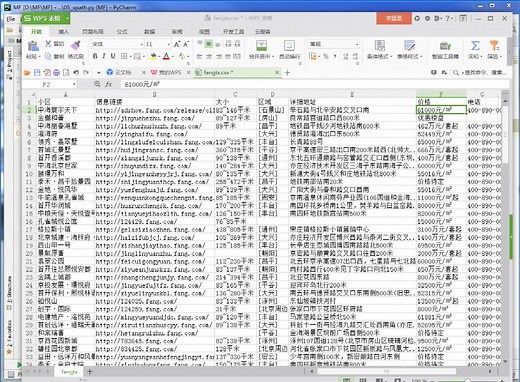The image size is (520, 382).
Task: Click the orange login button
Action: coord(394,18)
